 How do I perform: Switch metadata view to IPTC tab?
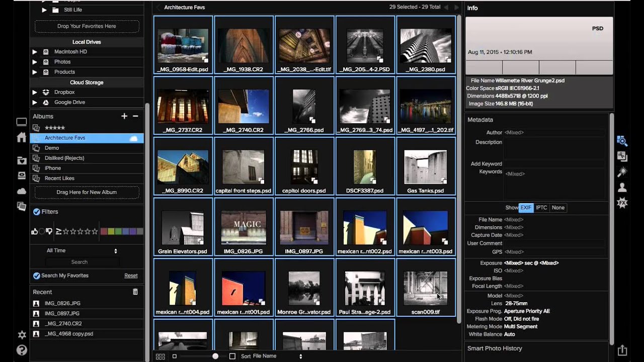(x=541, y=208)
